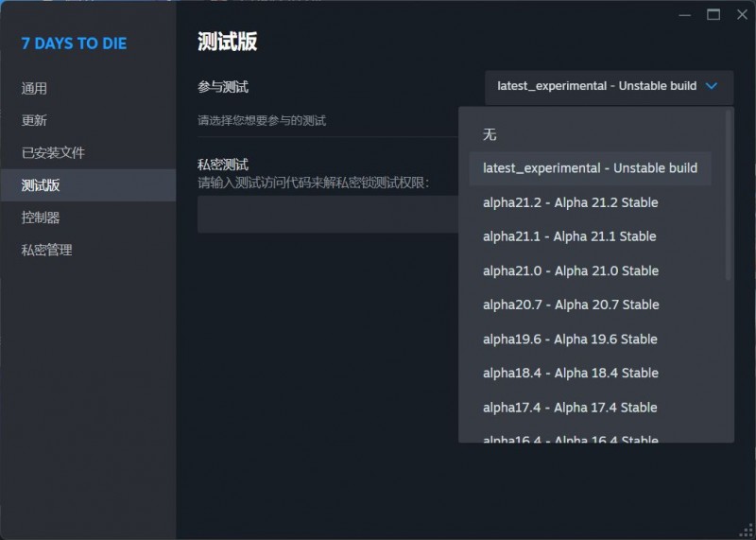
Task: Collapse the beta participation dropdown
Action: (609, 86)
